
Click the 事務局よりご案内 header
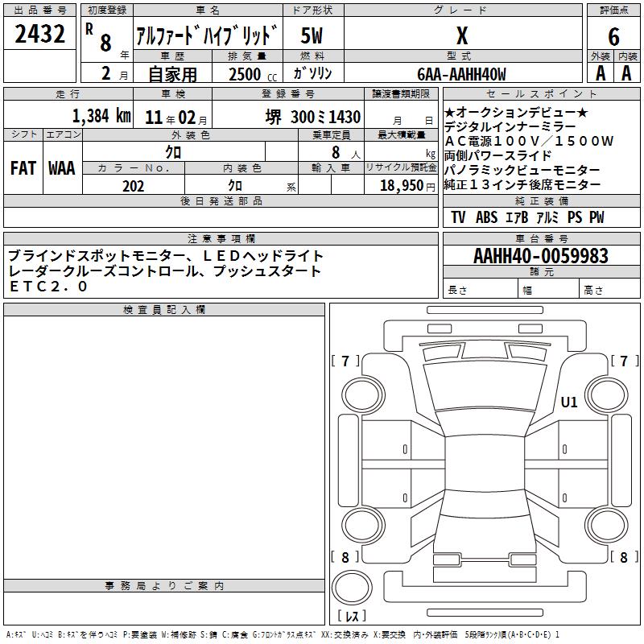tap(164, 586)
